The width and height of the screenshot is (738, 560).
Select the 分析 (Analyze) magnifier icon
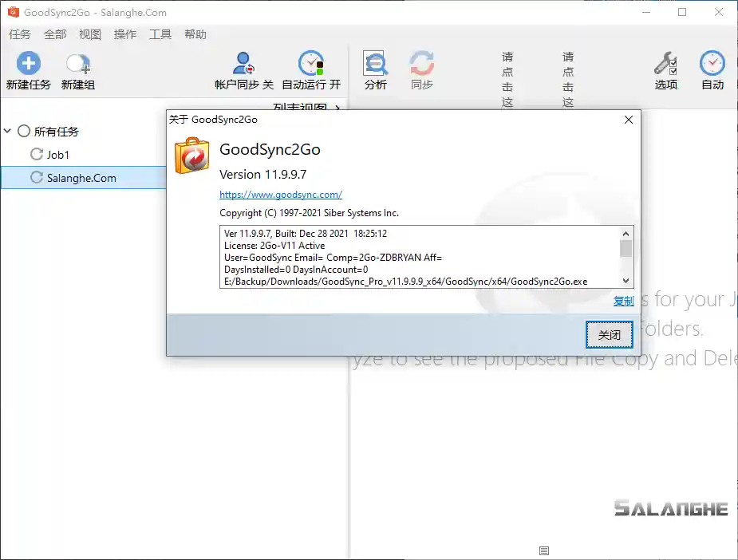click(x=375, y=62)
